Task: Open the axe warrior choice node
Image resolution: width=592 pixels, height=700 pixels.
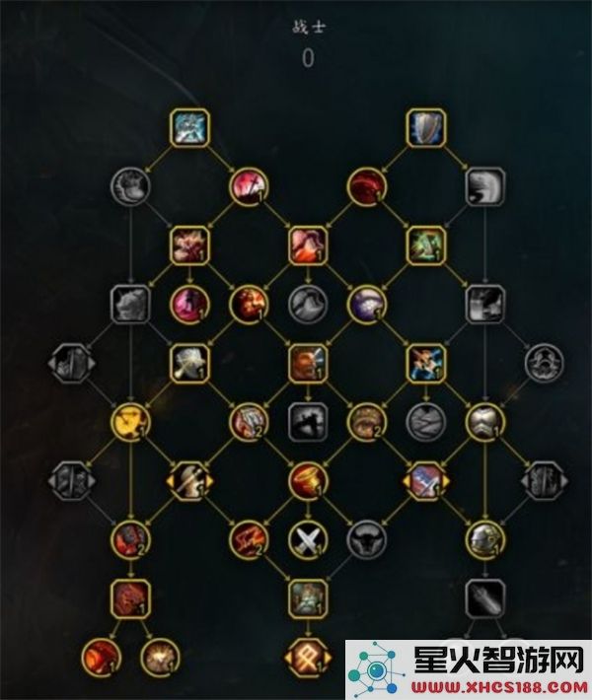Action: [x=189, y=480]
